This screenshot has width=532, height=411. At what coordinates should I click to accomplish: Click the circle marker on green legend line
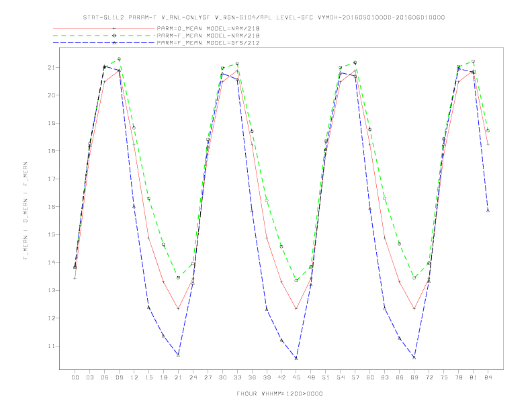114,36
